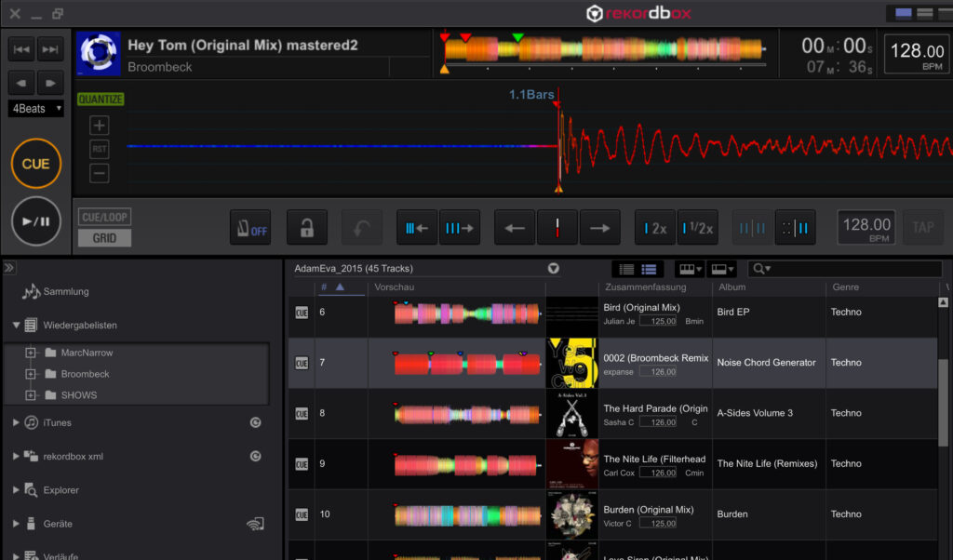Refresh the iTunes library icon

[256, 422]
